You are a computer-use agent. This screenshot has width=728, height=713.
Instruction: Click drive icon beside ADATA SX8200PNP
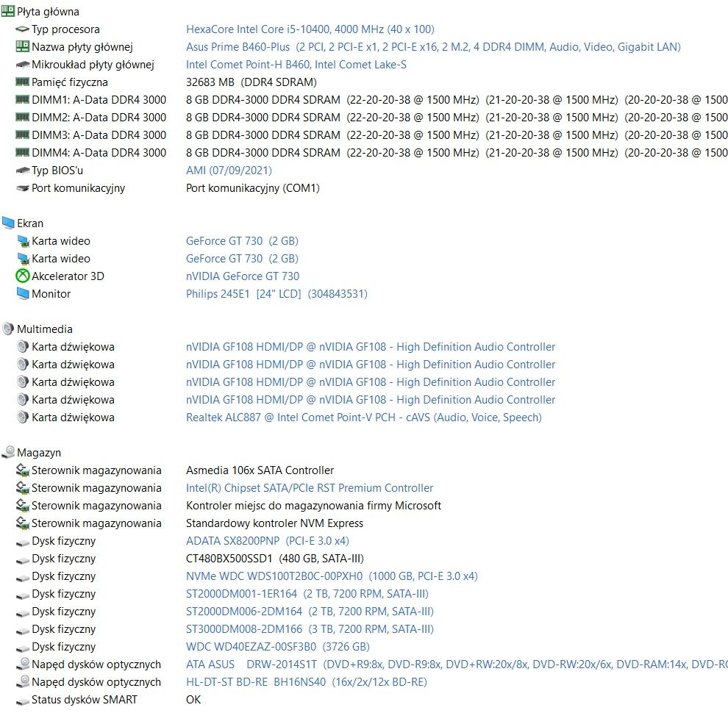click(x=22, y=542)
